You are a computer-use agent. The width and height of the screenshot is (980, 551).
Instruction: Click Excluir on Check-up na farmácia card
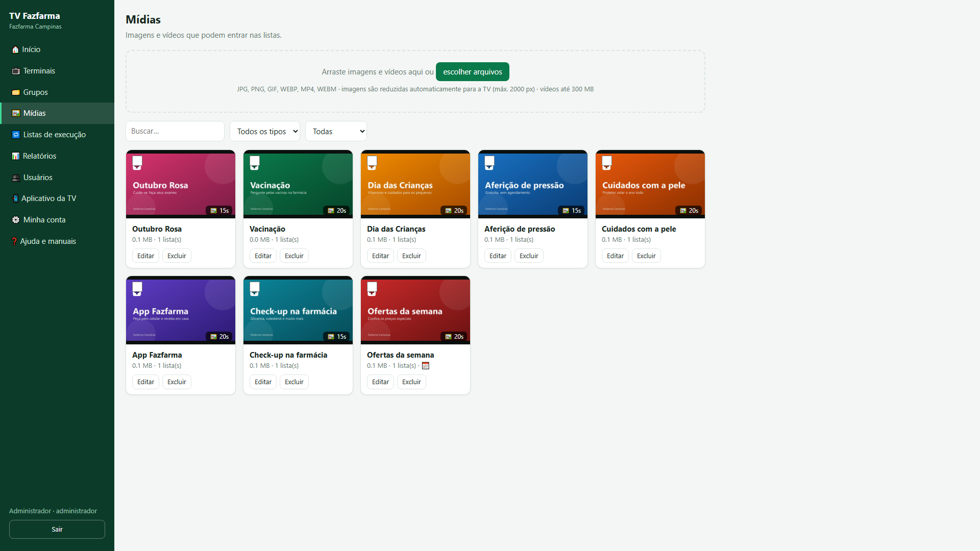tap(294, 382)
